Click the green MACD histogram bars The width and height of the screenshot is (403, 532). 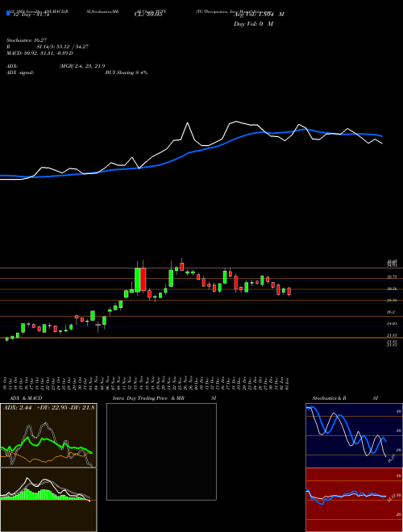pyautogui.click(x=43, y=495)
